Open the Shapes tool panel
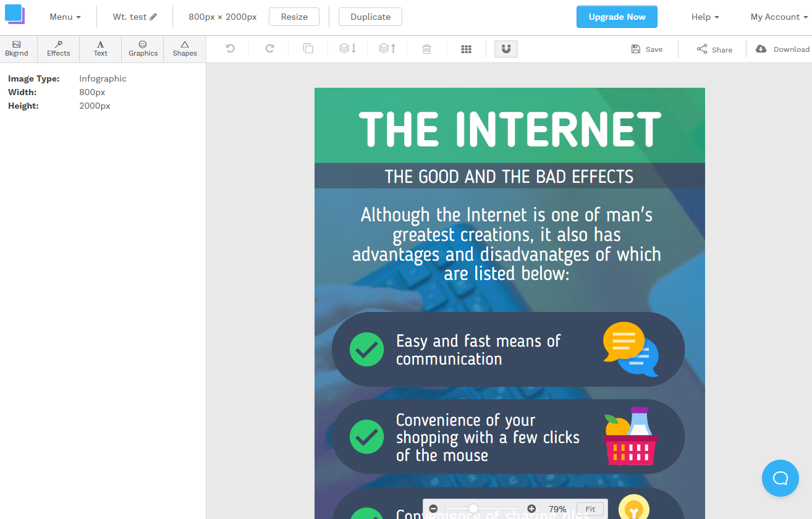The width and height of the screenshot is (812, 519). [185, 49]
